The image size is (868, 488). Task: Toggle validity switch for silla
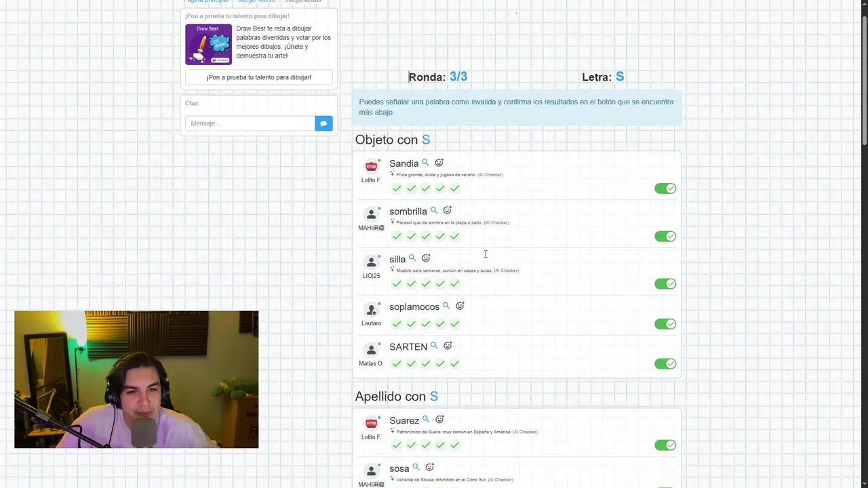(665, 284)
